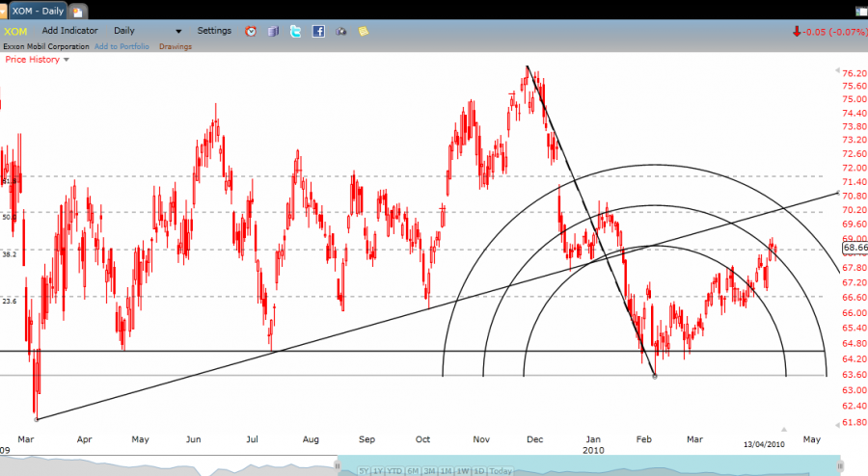Click current price label 68.66
The image size is (868, 476).
point(855,248)
